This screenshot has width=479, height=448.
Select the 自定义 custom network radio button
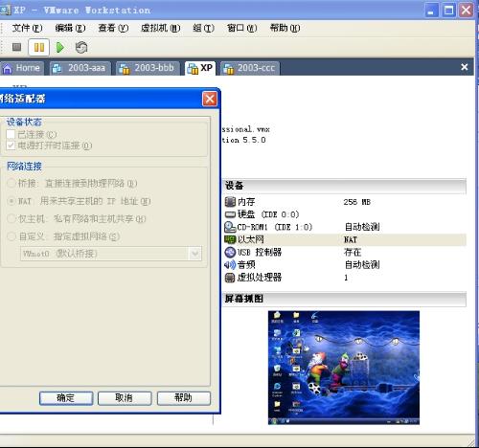(11, 236)
